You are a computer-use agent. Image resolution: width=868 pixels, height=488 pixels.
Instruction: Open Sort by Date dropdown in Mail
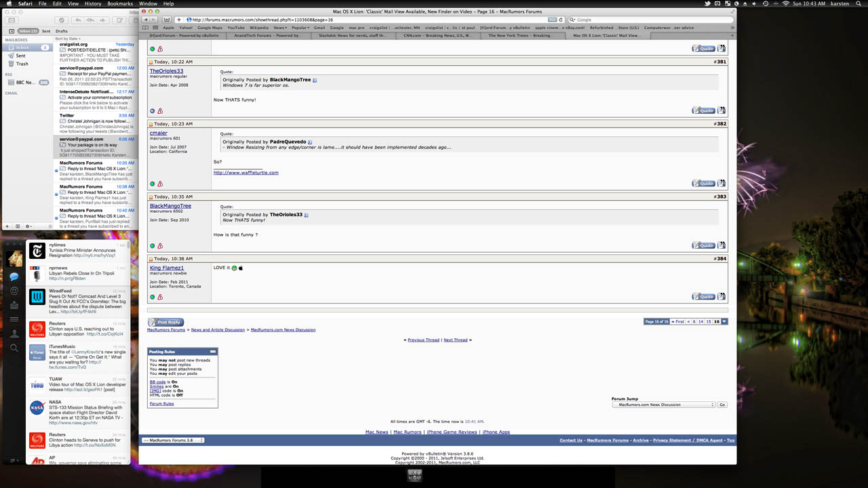66,39
